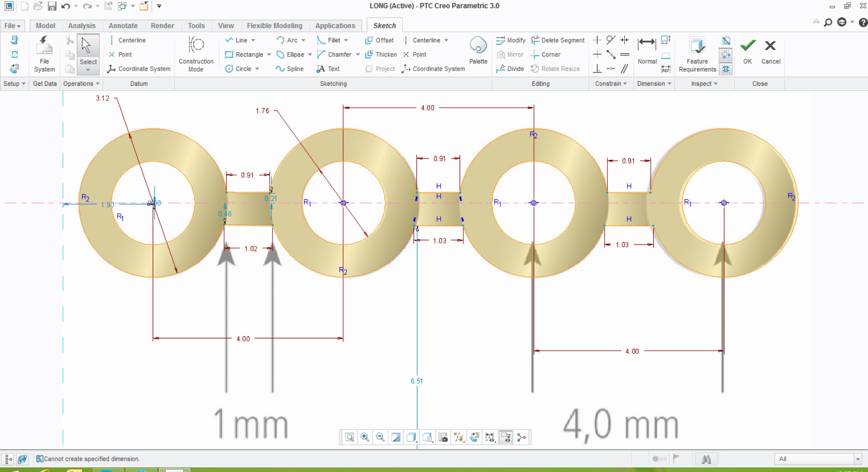Open the Flexible Modeling tab
Image resolution: width=868 pixels, height=472 pixels.
[x=274, y=26]
